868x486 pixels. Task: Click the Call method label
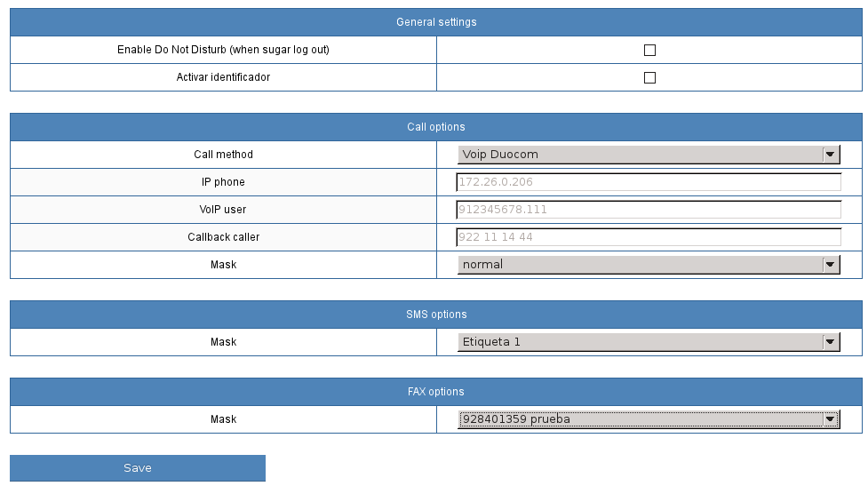point(223,155)
